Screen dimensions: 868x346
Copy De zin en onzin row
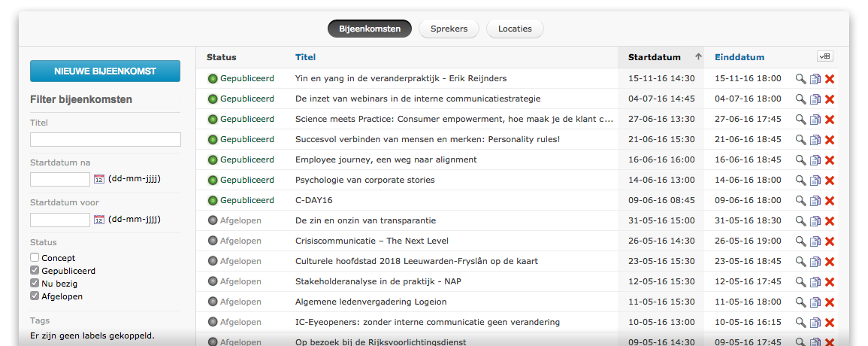pyautogui.click(x=815, y=220)
